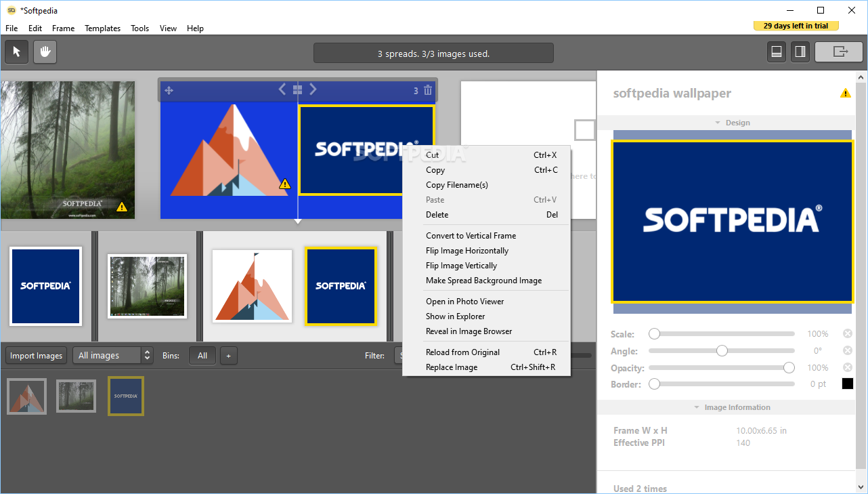Select highlighted Softpedia page thumbnail in strip
868x494 pixels.
(x=341, y=286)
